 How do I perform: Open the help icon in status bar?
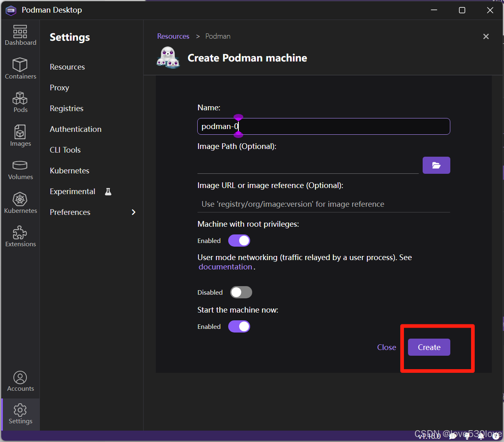[495, 435]
